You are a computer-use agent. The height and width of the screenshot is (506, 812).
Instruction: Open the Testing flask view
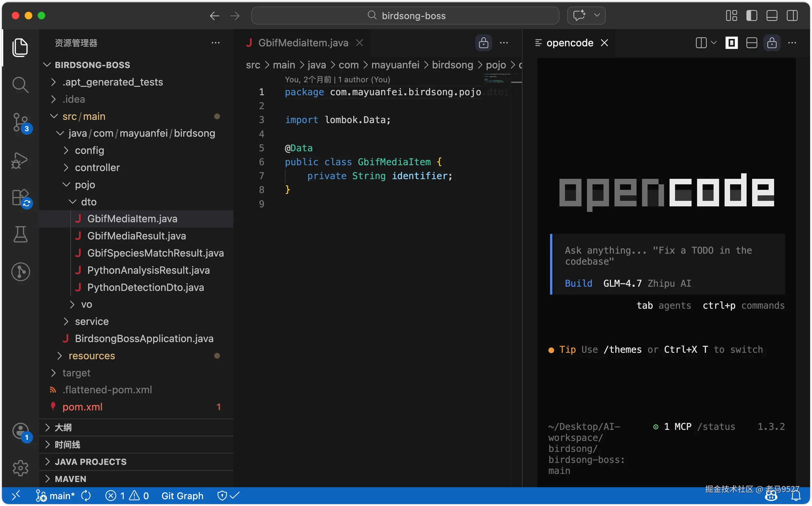click(x=20, y=234)
